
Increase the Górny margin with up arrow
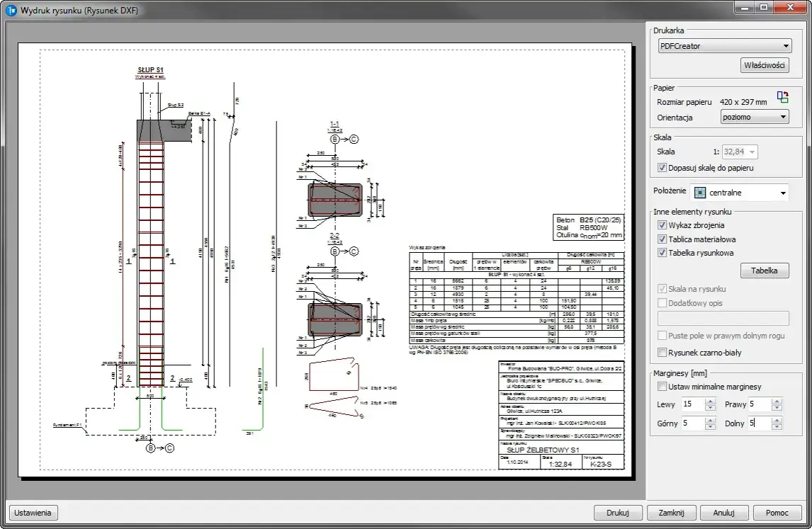tap(711, 420)
